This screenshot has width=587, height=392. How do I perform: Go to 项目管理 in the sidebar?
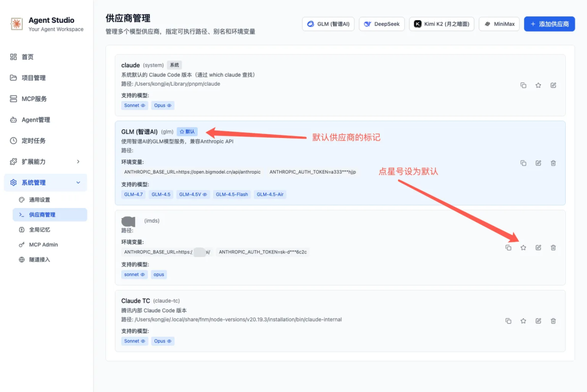click(46, 78)
